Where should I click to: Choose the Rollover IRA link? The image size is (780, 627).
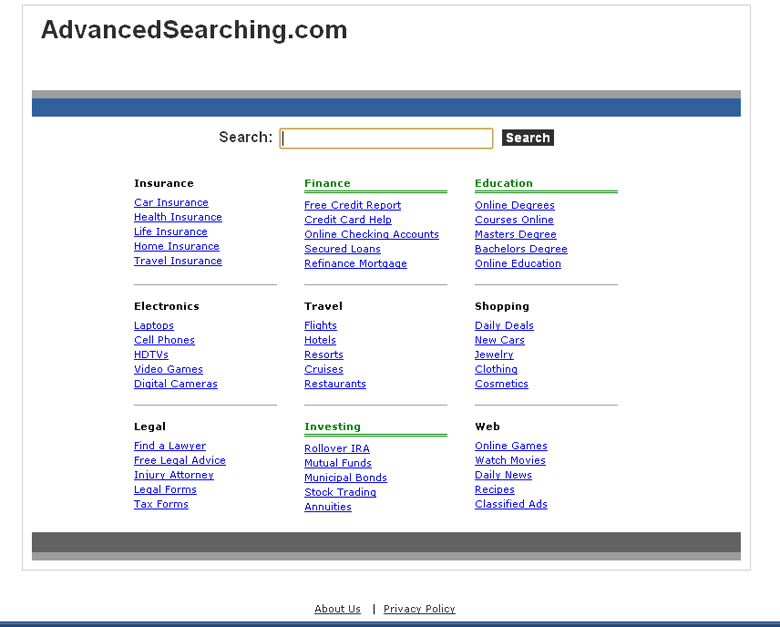(x=336, y=449)
